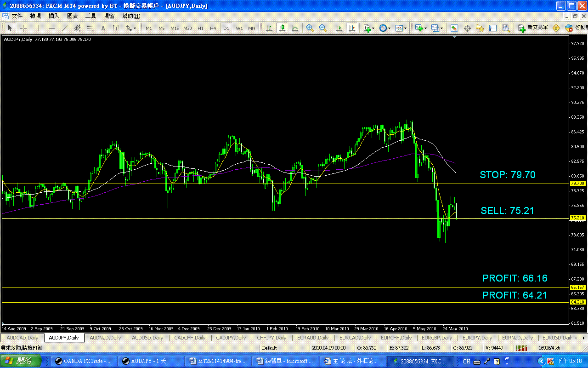
Task: Open the Market Watch window
Action: (x=454, y=28)
